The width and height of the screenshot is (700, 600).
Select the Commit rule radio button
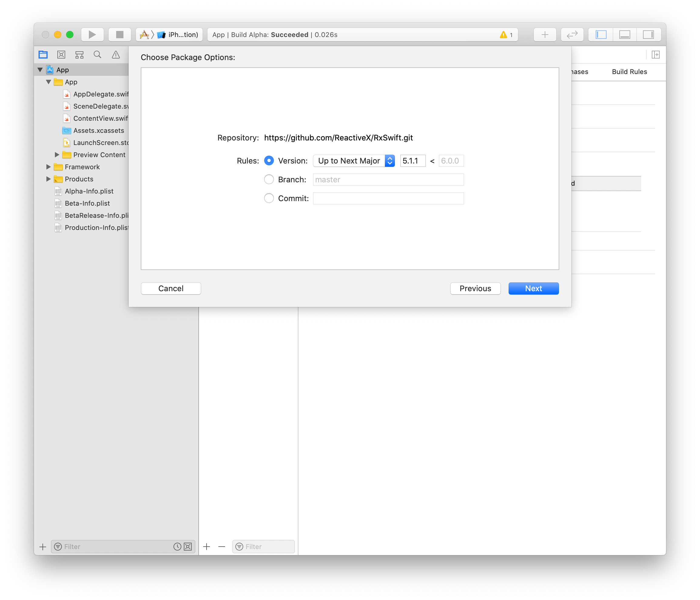(x=269, y=198)
